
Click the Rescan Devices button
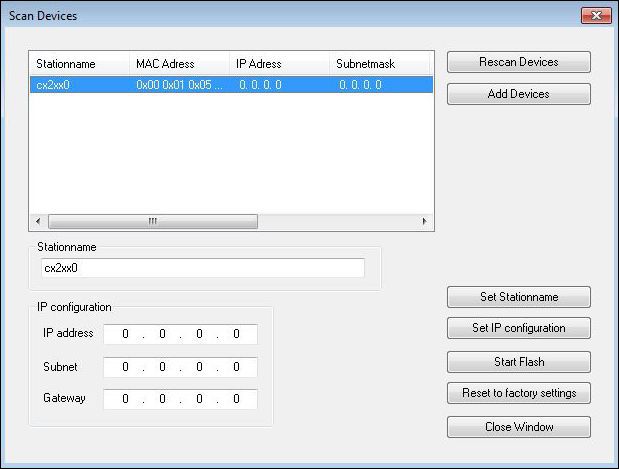tap(519, 62)
